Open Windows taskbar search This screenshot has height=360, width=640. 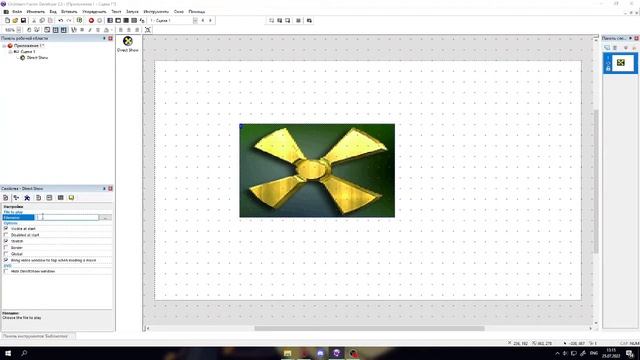point(24,353)
